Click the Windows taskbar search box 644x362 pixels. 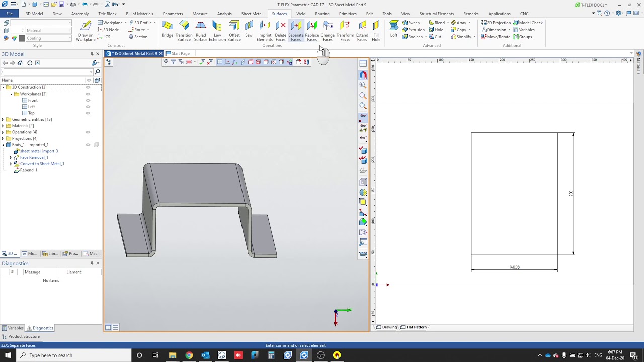click(x=73, y=355)
